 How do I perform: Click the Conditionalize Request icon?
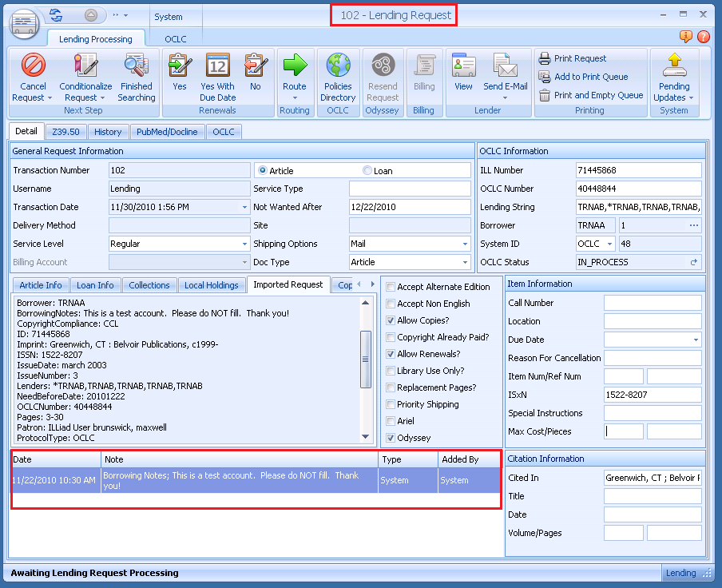[85, 66]
